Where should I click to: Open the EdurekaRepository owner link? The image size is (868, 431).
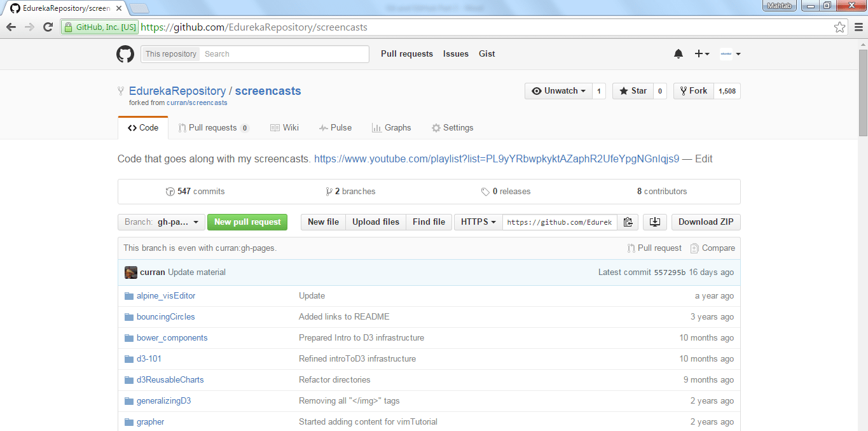pyautogui.click(x=177, y=91)
